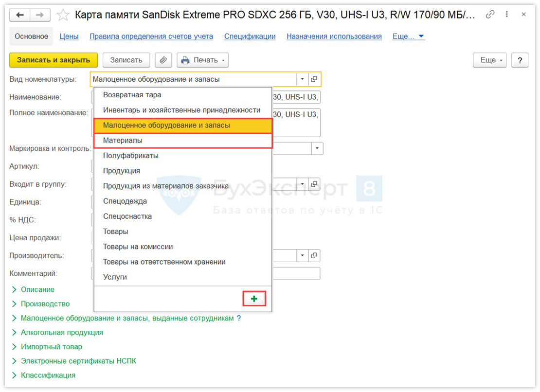
Task: Open dropdown for Маркировка и контроль
Action: (317, 148)
